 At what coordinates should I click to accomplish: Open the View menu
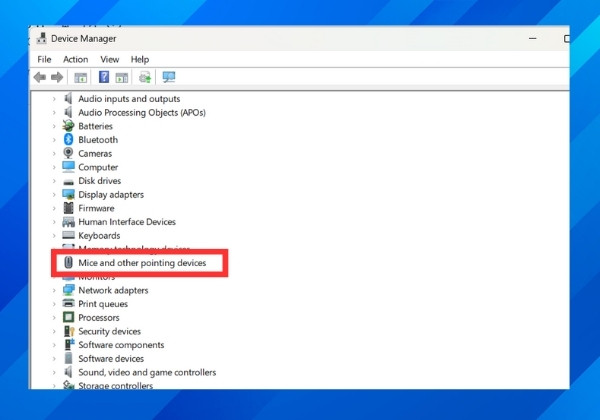click(109, 59)
